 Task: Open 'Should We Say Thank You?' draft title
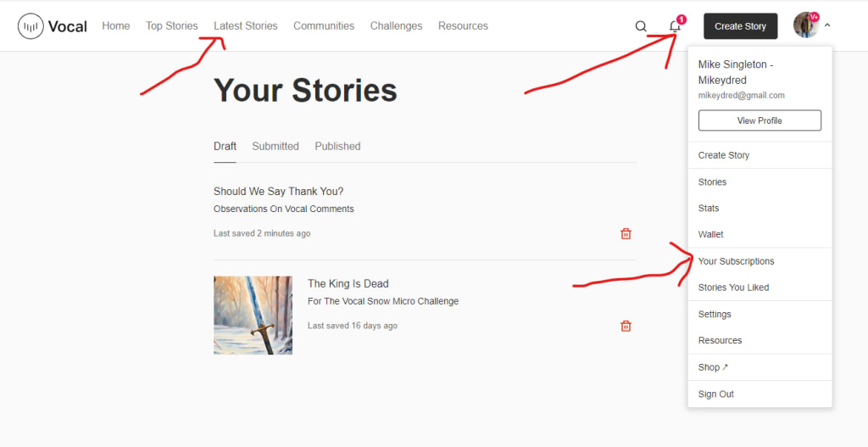click(x=278, y=191)
